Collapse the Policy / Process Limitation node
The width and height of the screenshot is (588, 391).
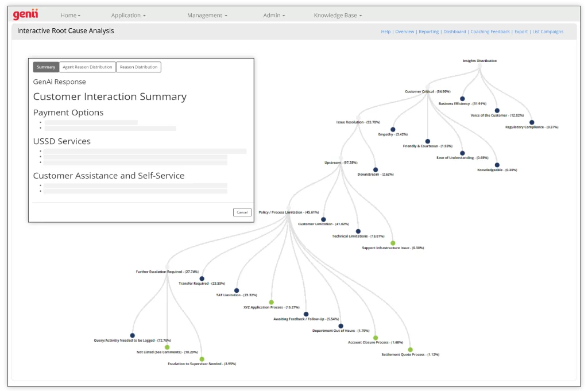(288, 208)
